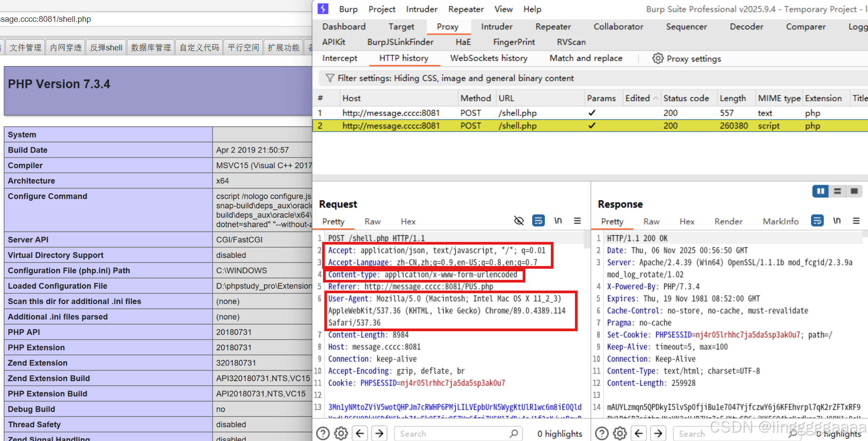Click the Response search box
The height and width of the screenshot is (441, 868).
click(737, 433)
